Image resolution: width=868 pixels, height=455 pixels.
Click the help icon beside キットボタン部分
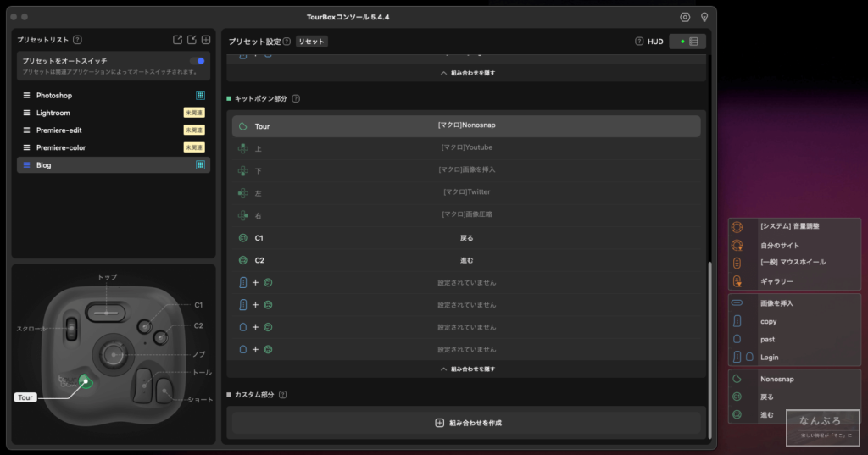coord(296,98)
